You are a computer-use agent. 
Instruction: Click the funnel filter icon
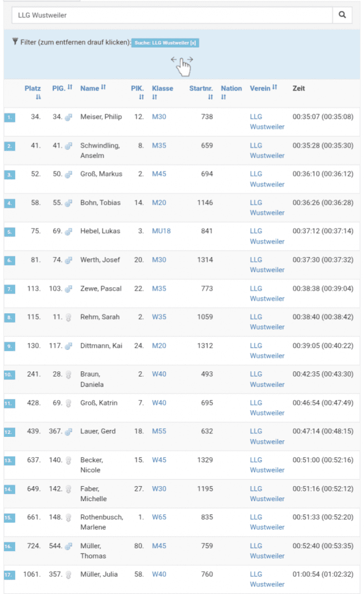tap(15, 42)
